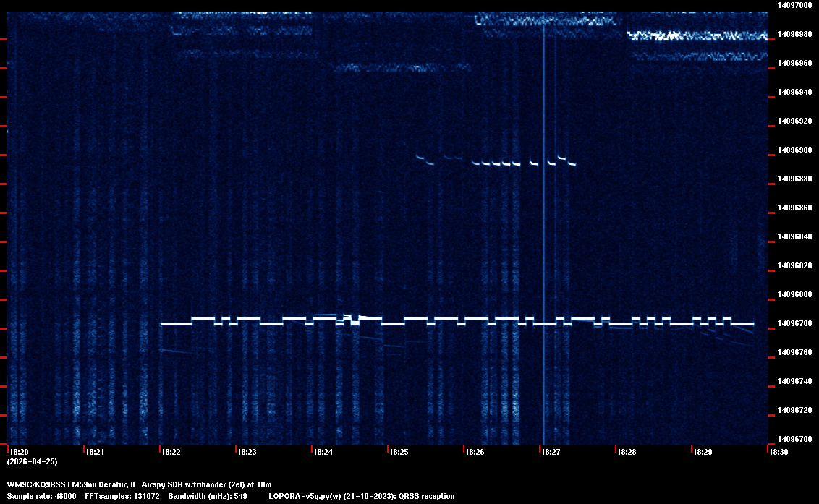
Task: Click the 18:29 time label
Action: (x=703, y=452)
